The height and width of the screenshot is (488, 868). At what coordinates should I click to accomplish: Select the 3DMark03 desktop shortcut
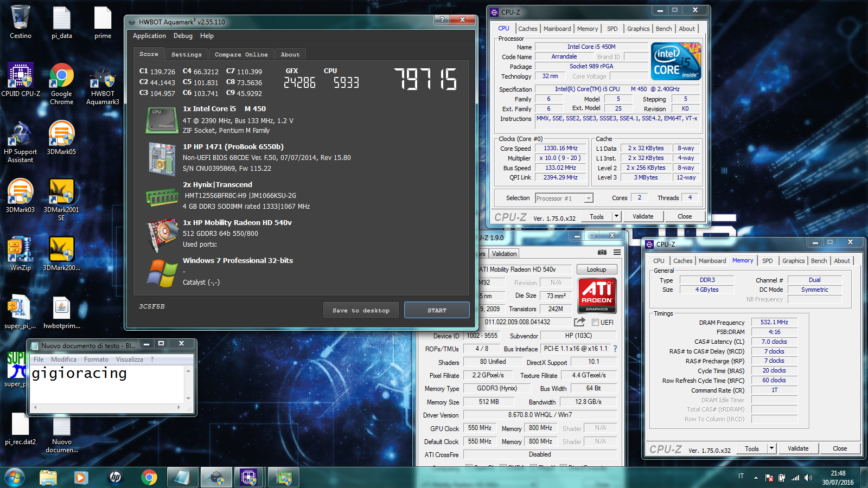click(21, 196)
